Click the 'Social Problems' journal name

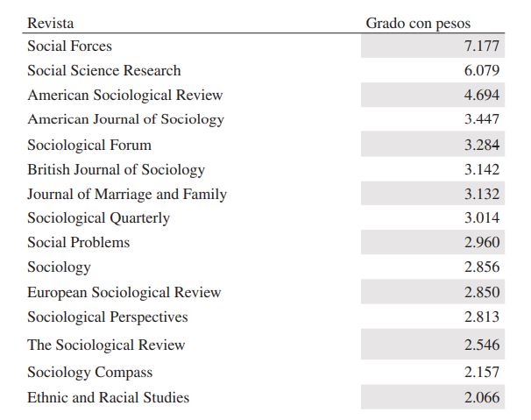point(79,243)
